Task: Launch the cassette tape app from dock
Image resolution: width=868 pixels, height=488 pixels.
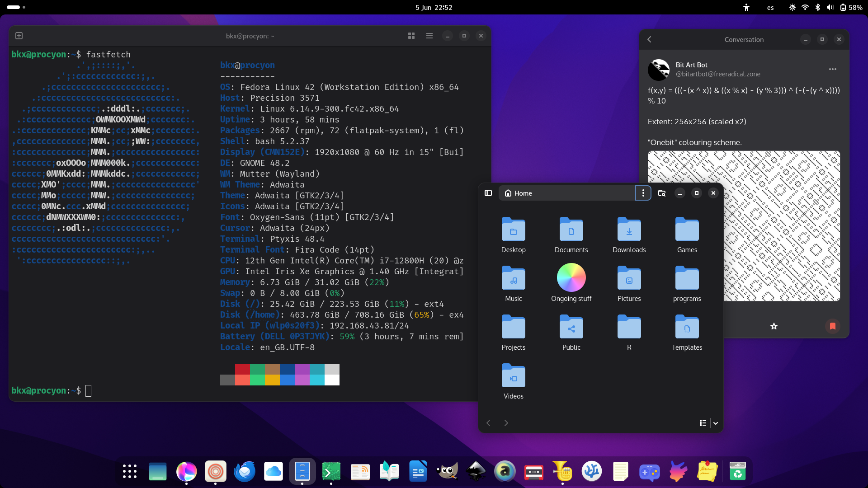Action: click(534, 471)
